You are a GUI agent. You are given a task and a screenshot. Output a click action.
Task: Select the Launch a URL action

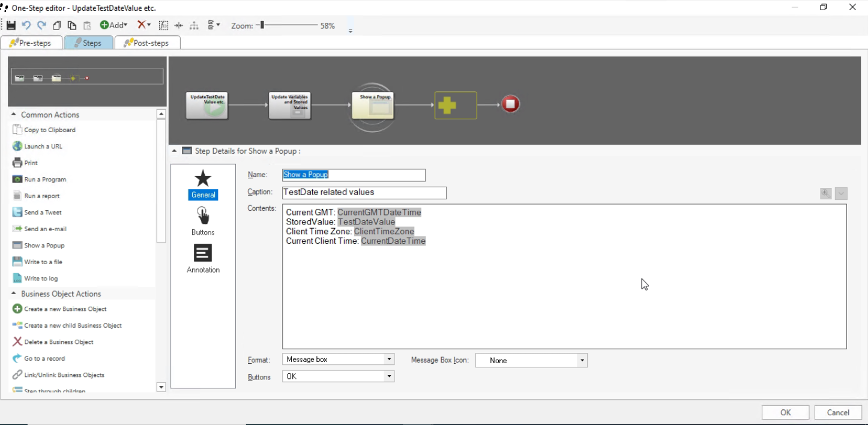(42, 146)
